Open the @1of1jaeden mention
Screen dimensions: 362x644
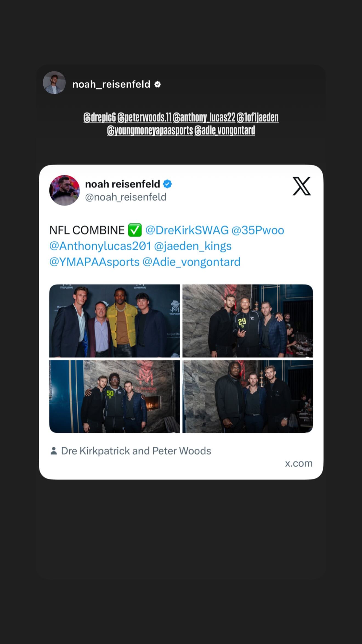tap(258, 117)
